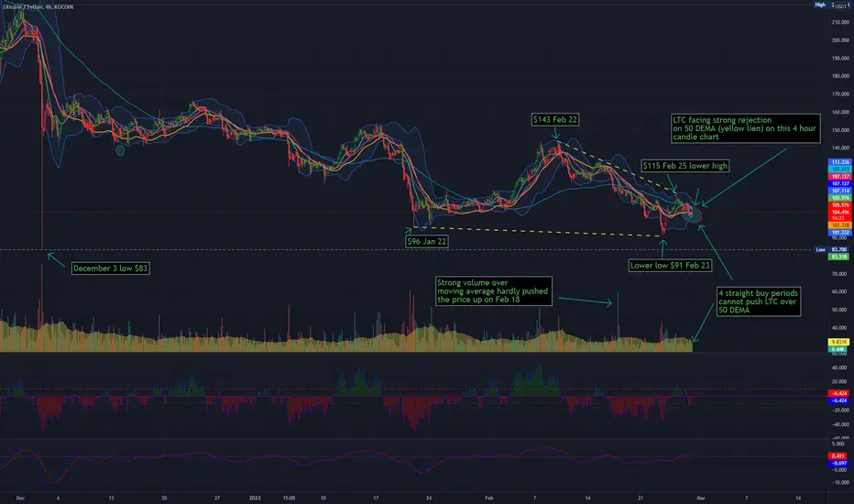Click the blue -0.697 indicator value label
The image size is (854, 504).
838,463
